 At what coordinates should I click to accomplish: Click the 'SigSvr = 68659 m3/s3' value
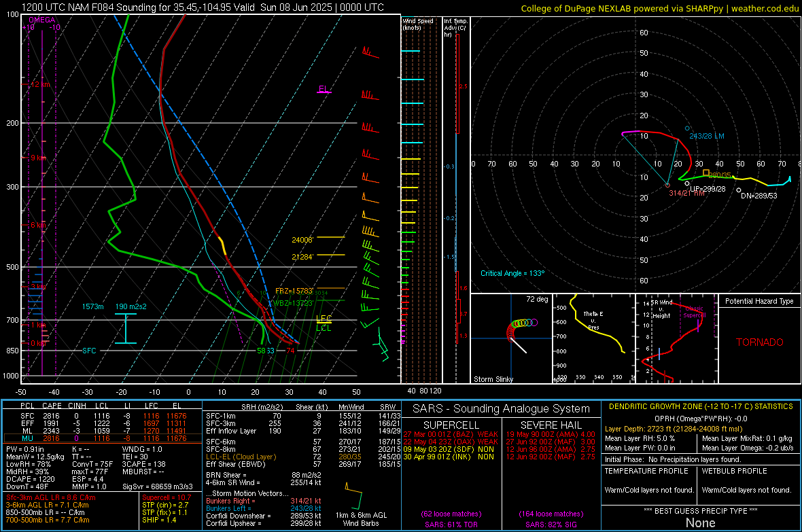158,486
